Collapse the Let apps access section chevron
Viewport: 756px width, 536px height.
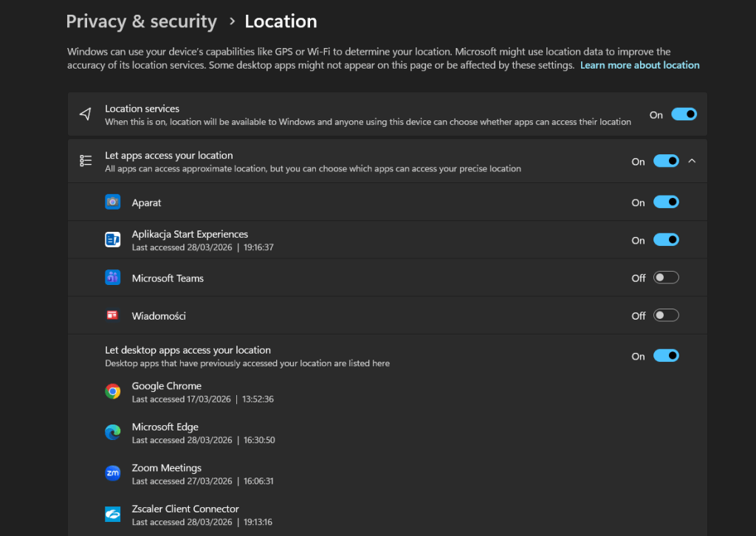pyautogui.click(x=692, y=161)
